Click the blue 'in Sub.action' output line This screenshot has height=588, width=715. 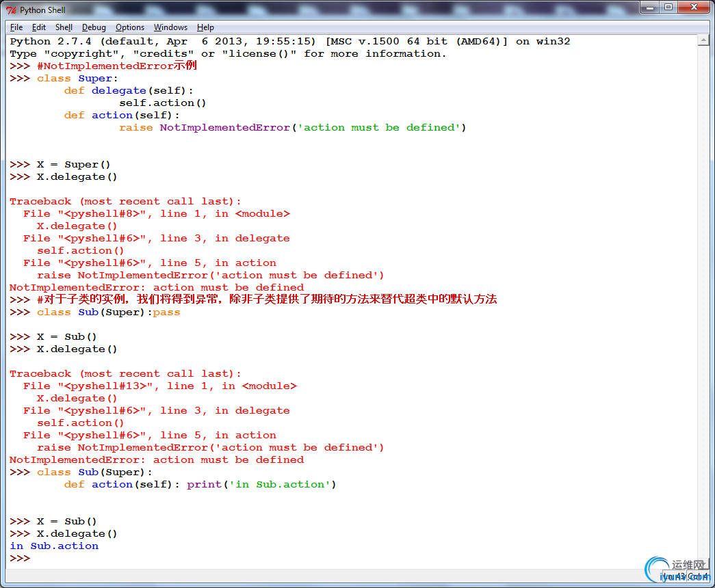pos(54,546)
